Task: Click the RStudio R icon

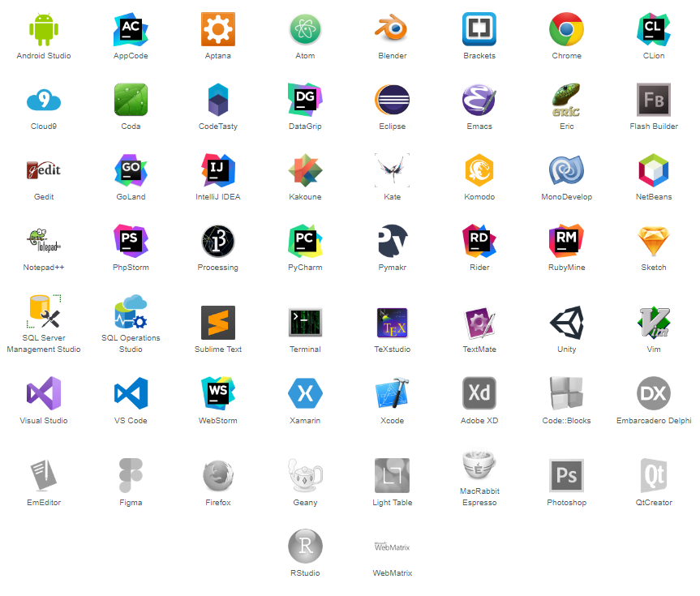Action: click(305, 546)
